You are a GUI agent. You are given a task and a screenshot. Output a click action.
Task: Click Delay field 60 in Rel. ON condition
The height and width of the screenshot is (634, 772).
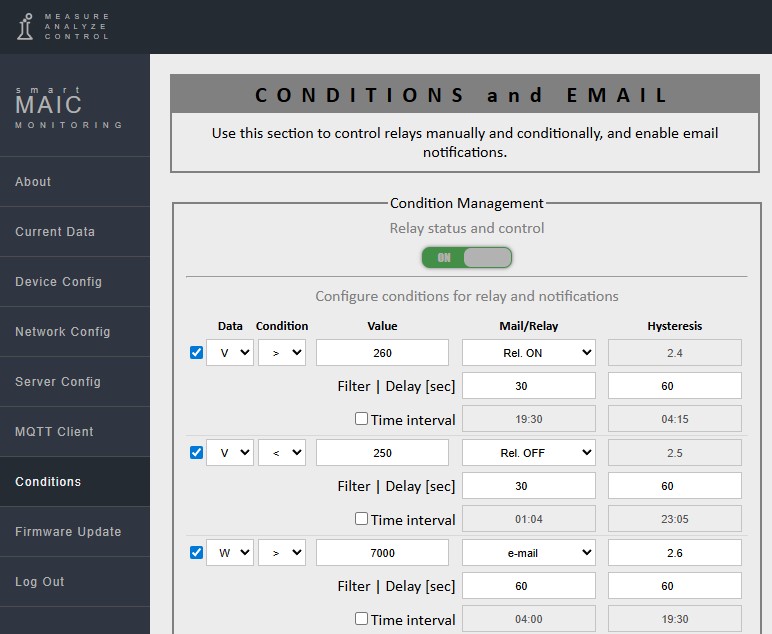675,385
